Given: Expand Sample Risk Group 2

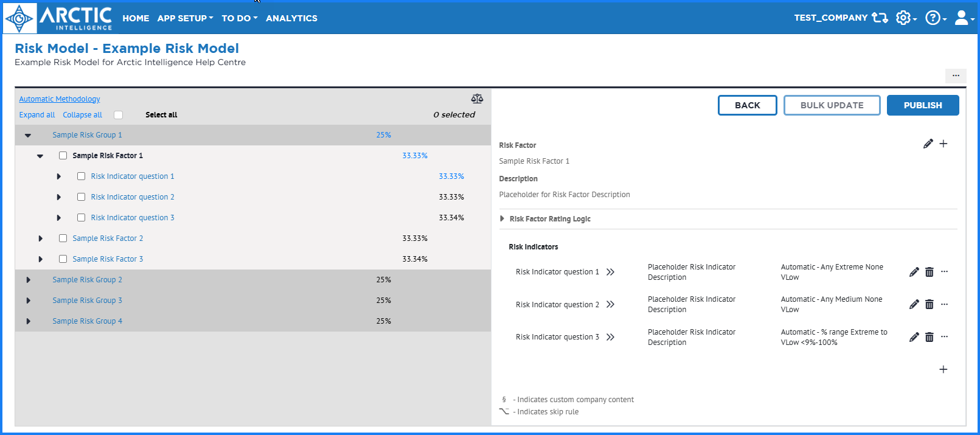Looking at the screenshot, I should pyautogui.click(x=29, y=280).
